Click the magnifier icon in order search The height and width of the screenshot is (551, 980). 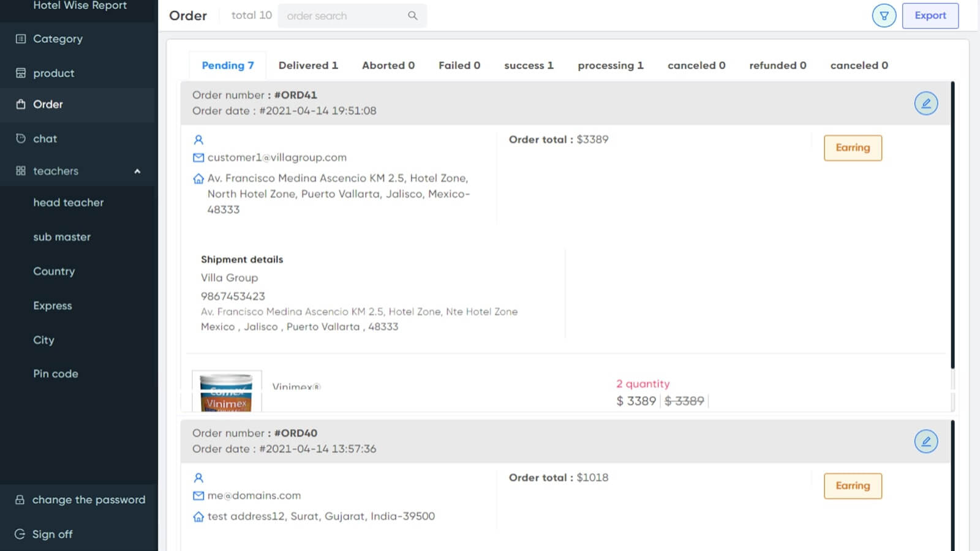click(x=413, y=16)
